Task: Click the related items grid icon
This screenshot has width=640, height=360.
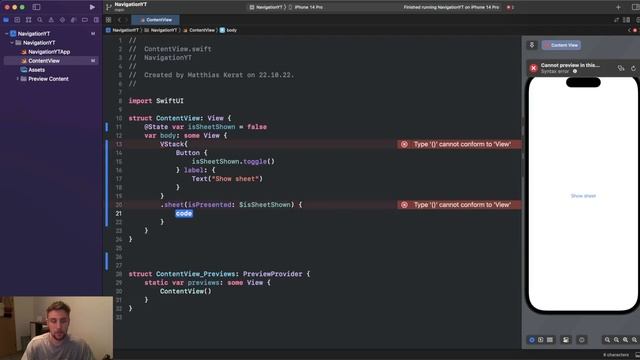Action: pyautogui.click(x=109, y=20)
